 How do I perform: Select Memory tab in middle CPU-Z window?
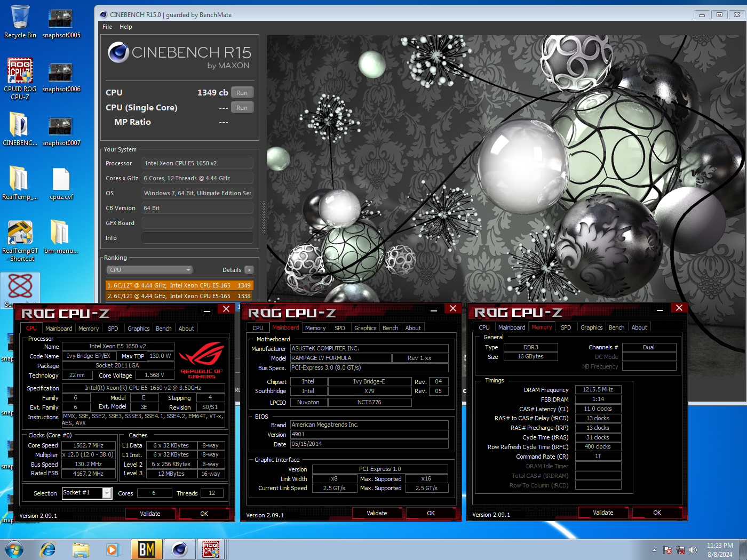click(x=315, y=328)
